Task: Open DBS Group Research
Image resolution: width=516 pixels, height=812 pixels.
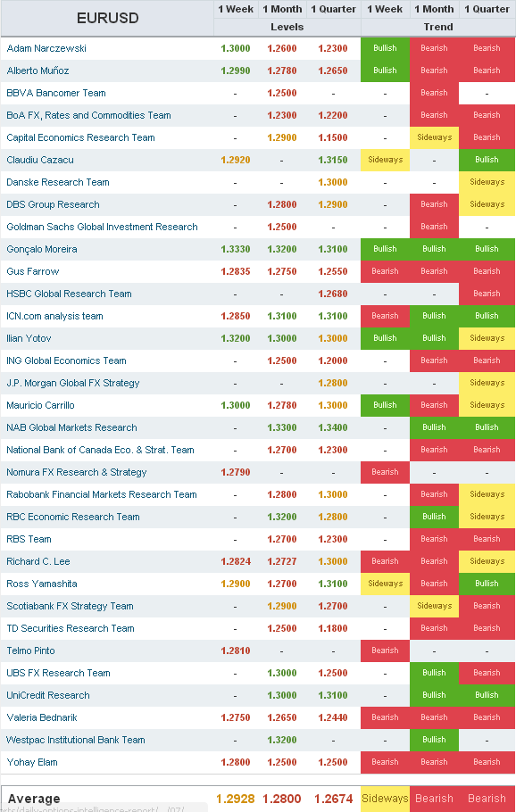Action: 53,204
